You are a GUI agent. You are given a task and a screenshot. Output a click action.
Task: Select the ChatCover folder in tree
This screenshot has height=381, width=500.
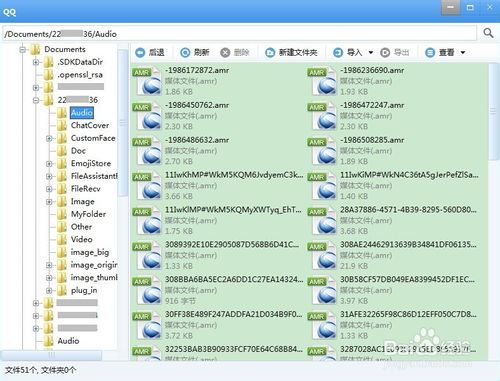[90, 125]
